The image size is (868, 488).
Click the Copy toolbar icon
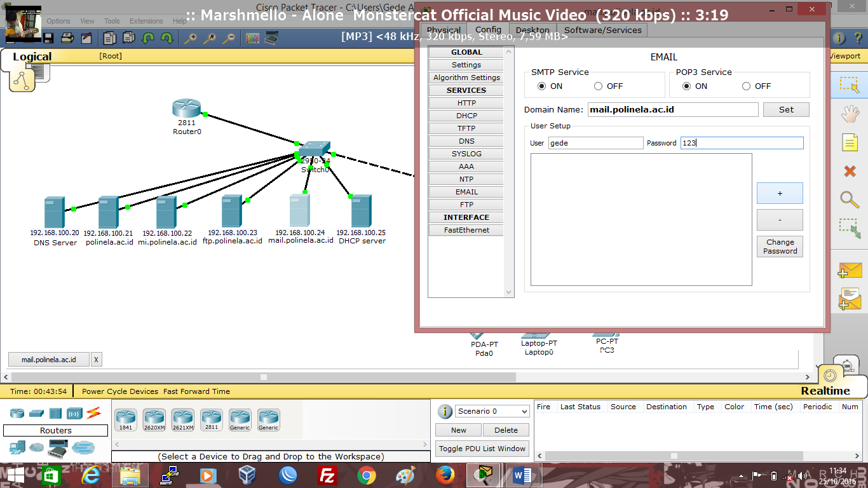(109, 38)
